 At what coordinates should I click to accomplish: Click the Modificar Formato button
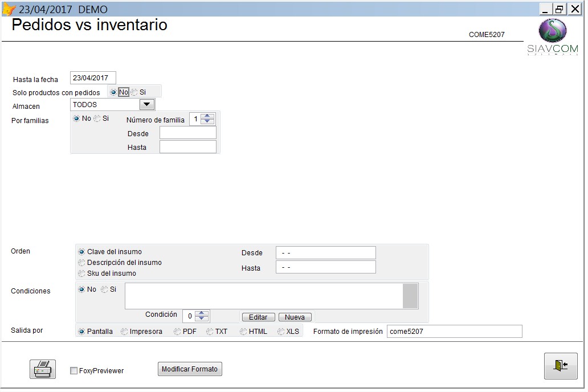pos(190,369)
